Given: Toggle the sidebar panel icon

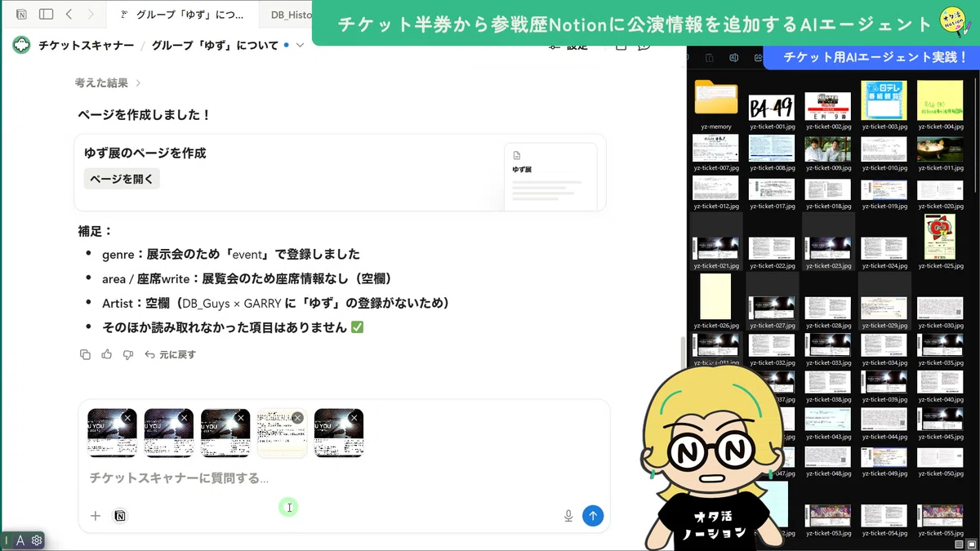Looking at the screenshot, I should (x=47, y=14).
